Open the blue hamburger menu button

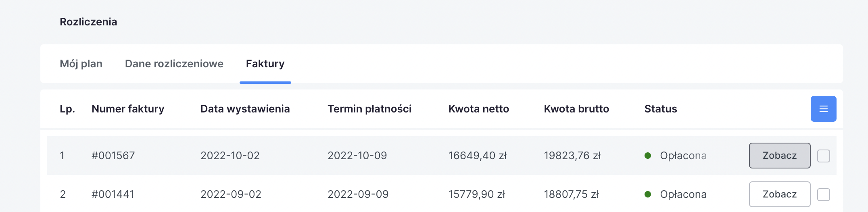tap(823, 109)
